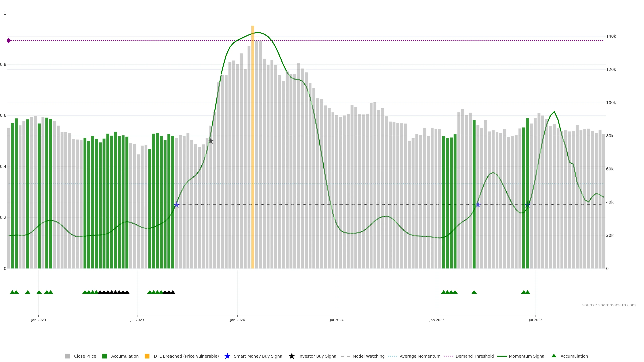
Task: Click the first blue Smart Money star near Sep 2023
Action: (176, 205)
